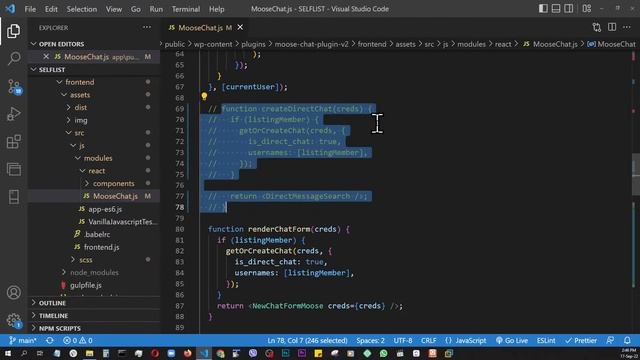Click the ESLint status item
This screenshot has width=640, height=360.
(x=546, y=340)
